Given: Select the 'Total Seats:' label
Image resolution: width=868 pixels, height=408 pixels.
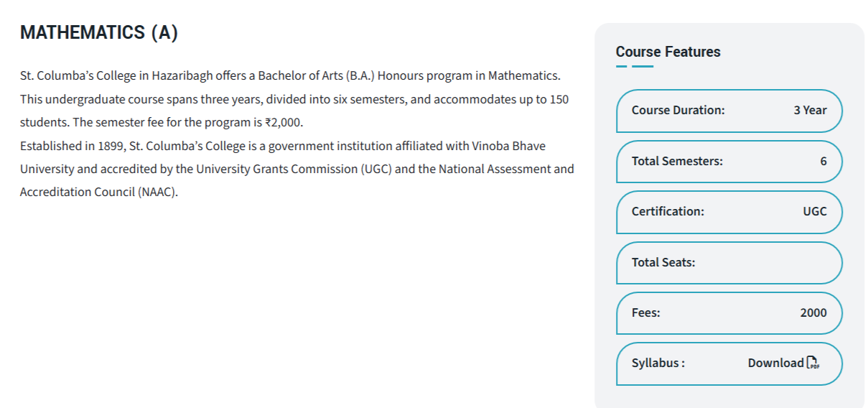Looking at the screenshot, I should coord(663,262).
